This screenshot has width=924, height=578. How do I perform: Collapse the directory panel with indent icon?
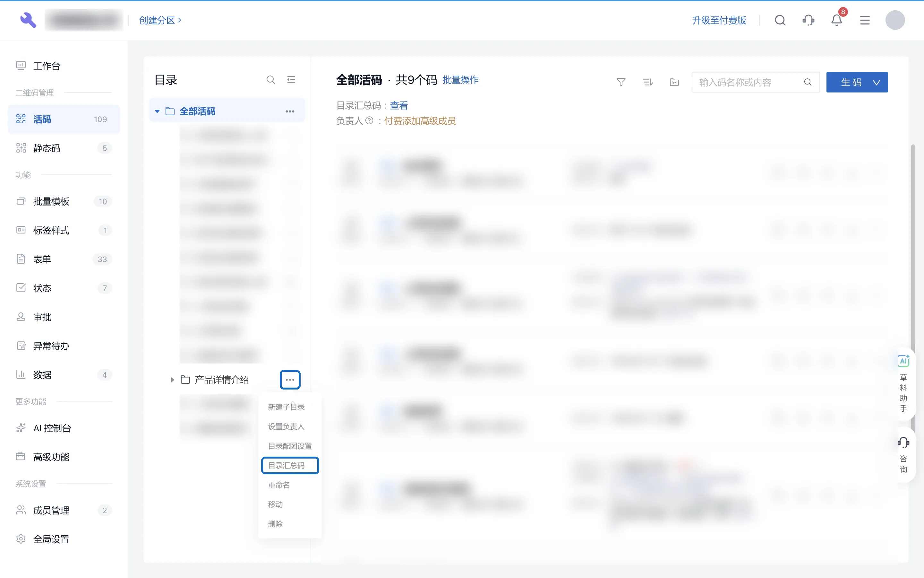[291, 80]
